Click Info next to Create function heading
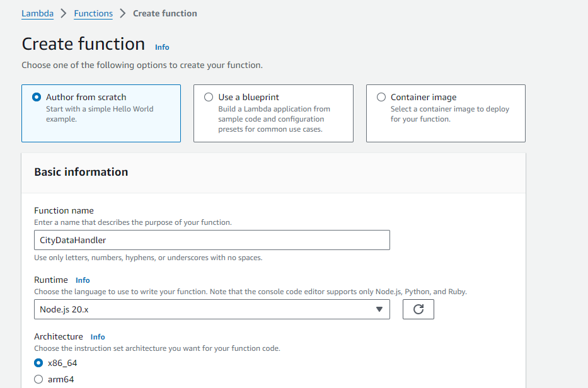 (x=162, y=47)
